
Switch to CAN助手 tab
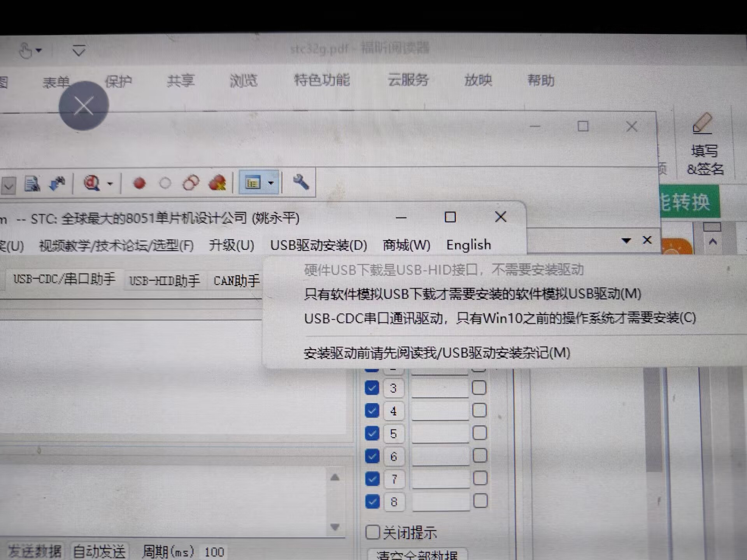(x=236, y=280)
